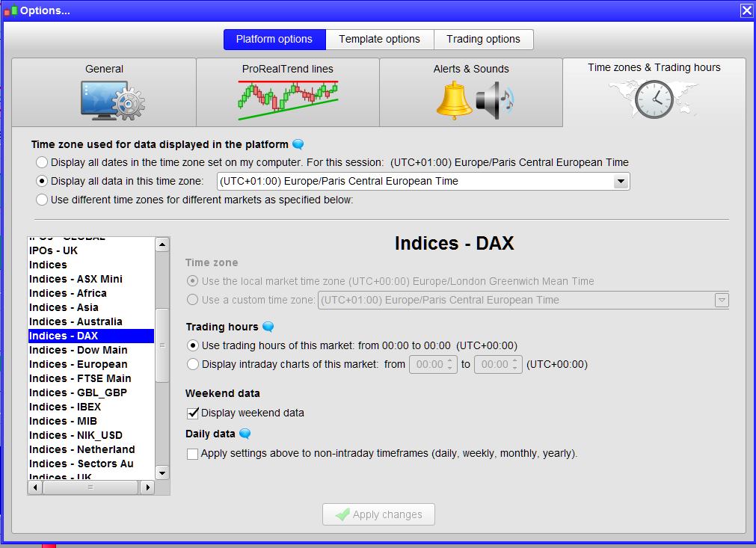Click Apply changes button
Viewport: 756px width, 548px height.
coord(378,515)
